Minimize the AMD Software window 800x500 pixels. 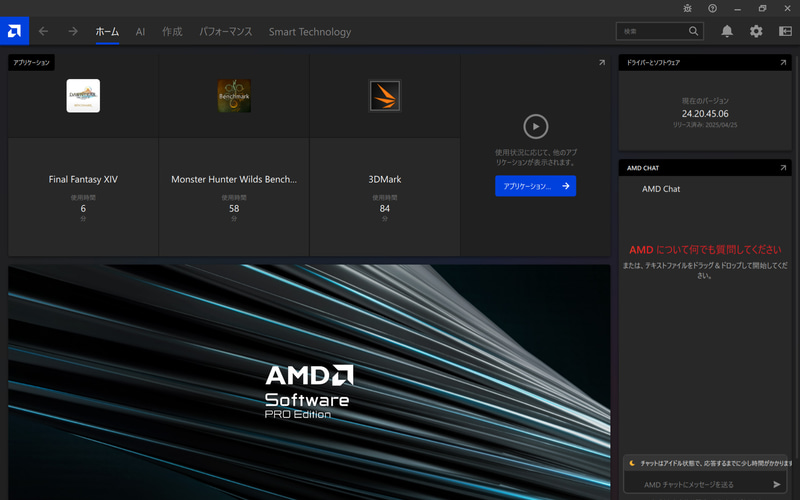(x=737, y=9)
